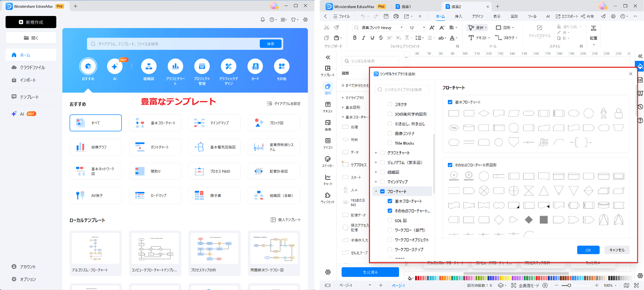
Task: Uncheck その他のフローチャート library
Action: 390,211
